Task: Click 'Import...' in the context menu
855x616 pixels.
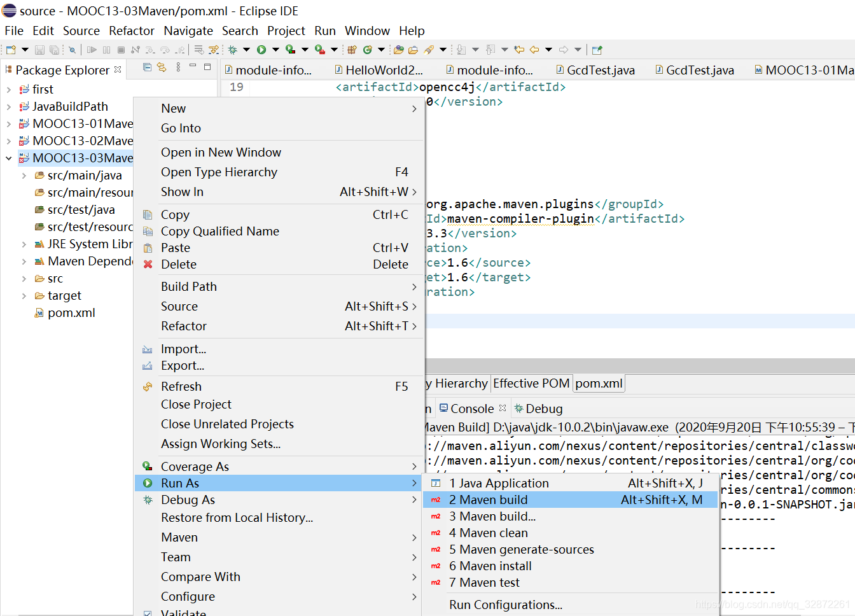Action: [279, 349]
